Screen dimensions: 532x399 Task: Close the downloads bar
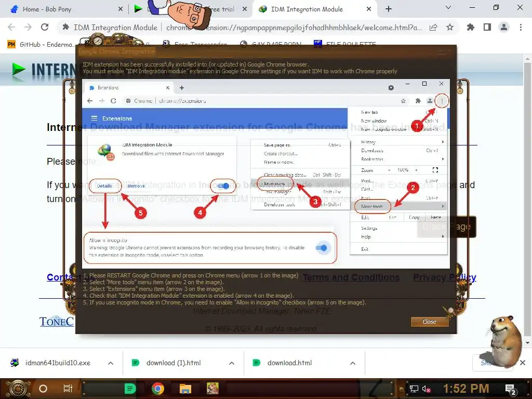click(523, 363)
